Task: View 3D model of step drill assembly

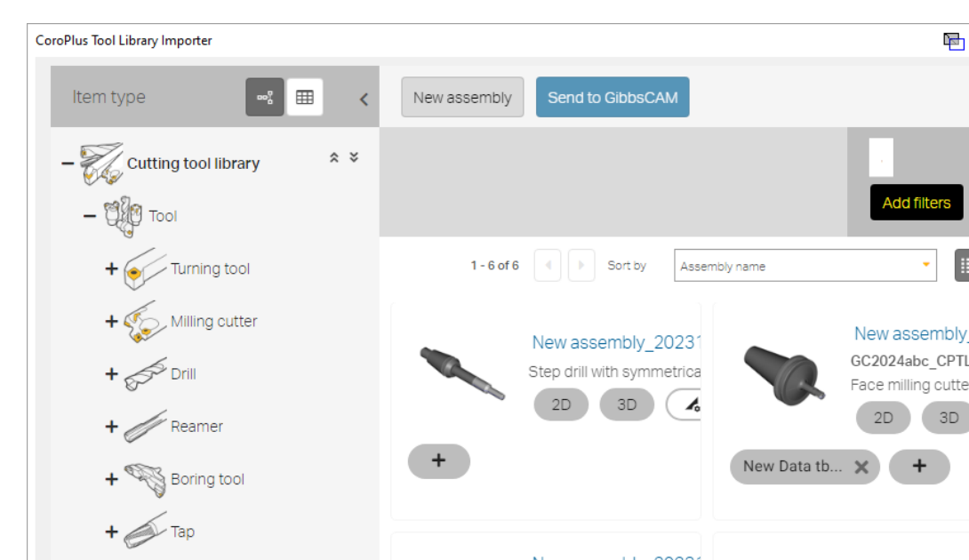Action: coord(627,404)
